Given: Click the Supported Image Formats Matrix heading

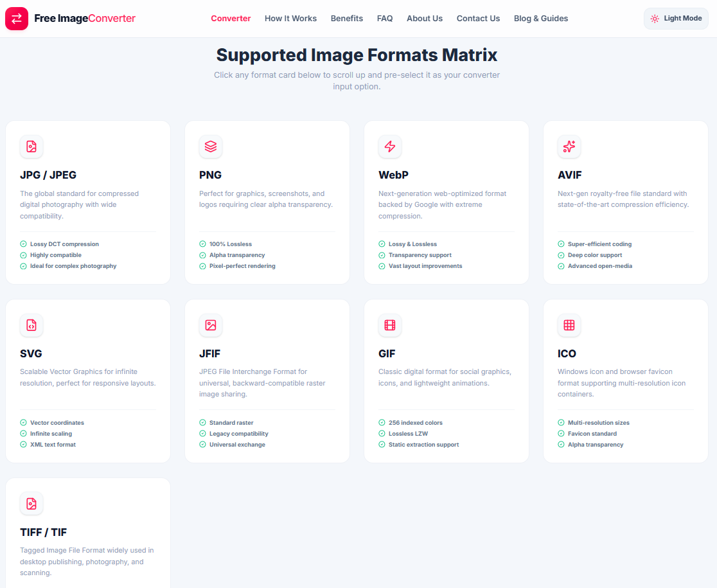Looking at the screenshot, I should pos(356,55).
